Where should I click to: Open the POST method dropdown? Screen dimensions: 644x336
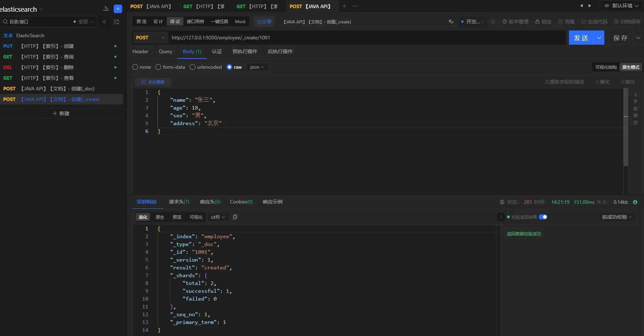(x=150, y=38)
